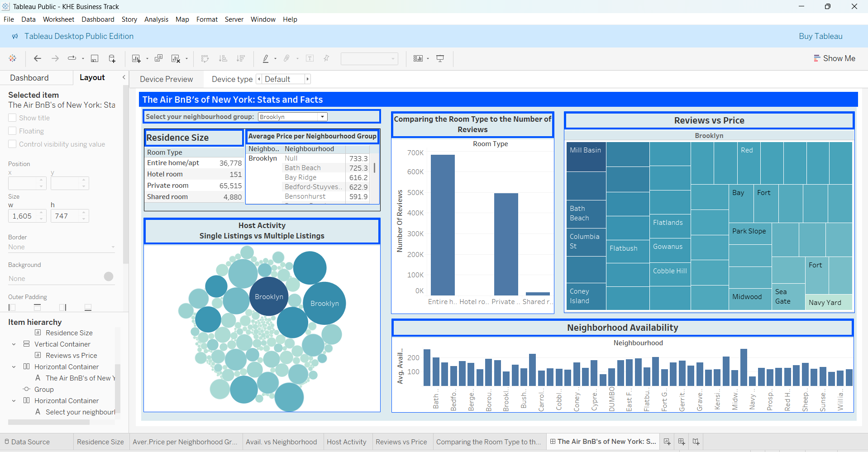Save the workbook using the save icon
Image resolution: width=868 pixels, height=452 pixels.
click(x=95, y=58)
